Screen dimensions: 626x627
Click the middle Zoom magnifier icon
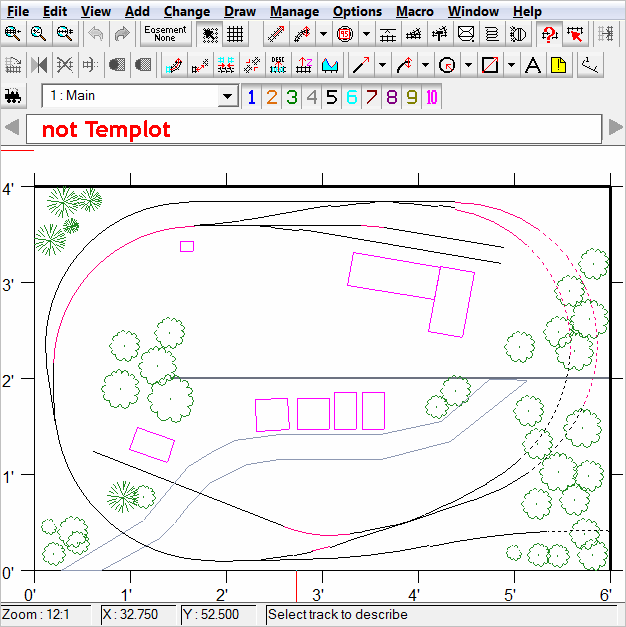click(x=39, y=34)
